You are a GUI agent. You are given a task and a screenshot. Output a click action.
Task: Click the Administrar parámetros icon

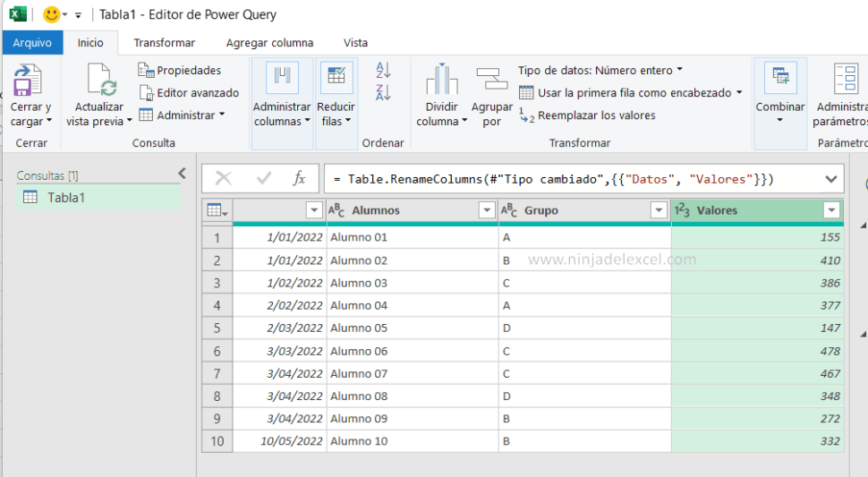click(x=846, y=79)
